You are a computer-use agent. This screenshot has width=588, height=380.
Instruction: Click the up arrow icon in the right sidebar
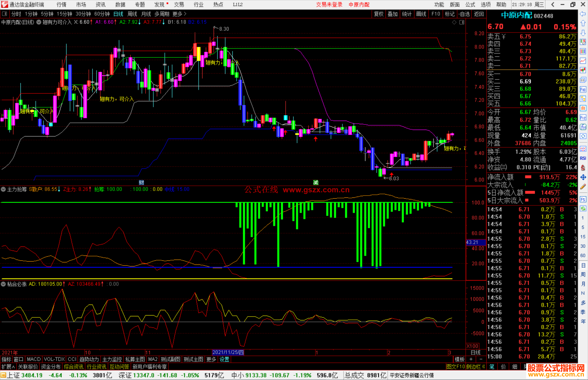click(x=583, y=23)
